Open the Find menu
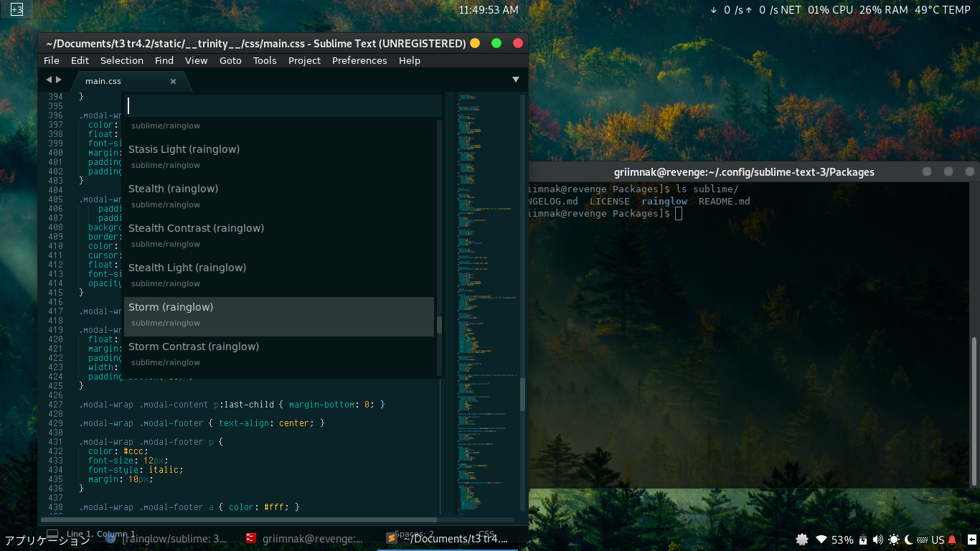 (164, 60)
